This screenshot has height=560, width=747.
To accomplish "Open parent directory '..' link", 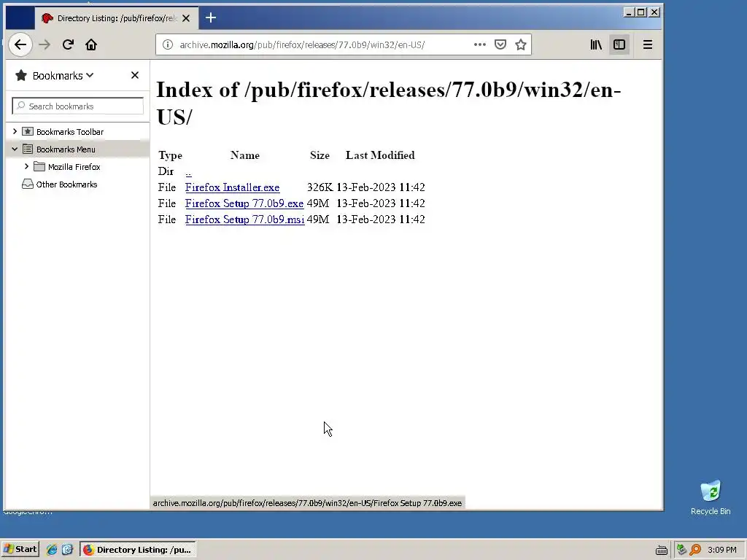I will coord(189,172).
